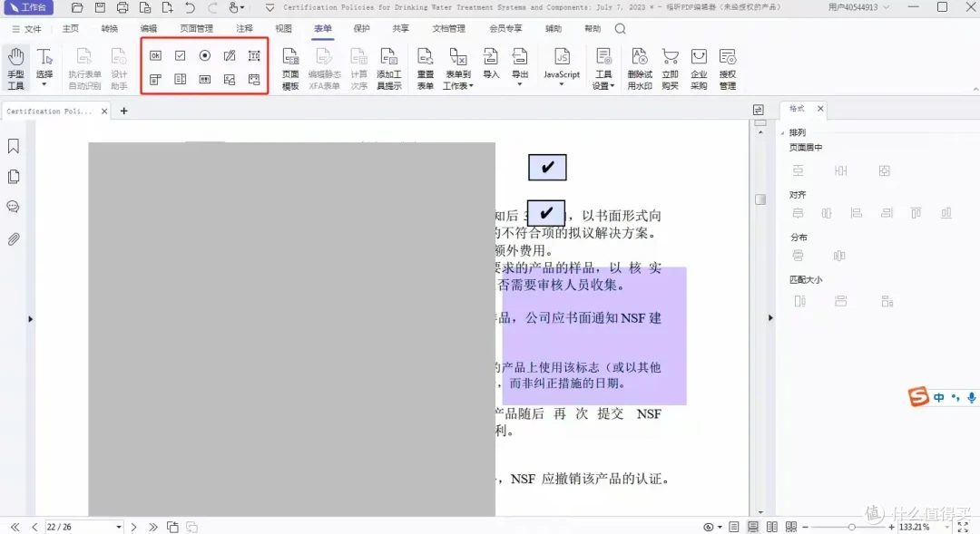Click zoom in plus button in status bar
The image size is (980, 534).
click(892, 527)
